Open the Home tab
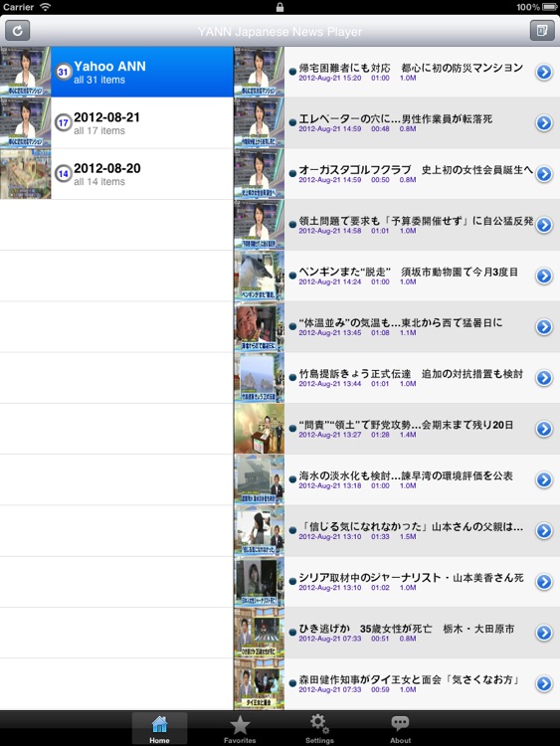The image size is (560, 746). (159, 729)
